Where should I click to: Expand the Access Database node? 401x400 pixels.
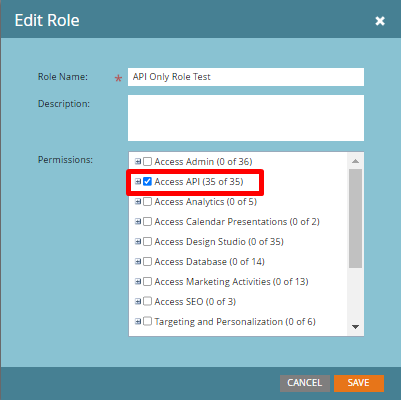[x=138, y=262]
